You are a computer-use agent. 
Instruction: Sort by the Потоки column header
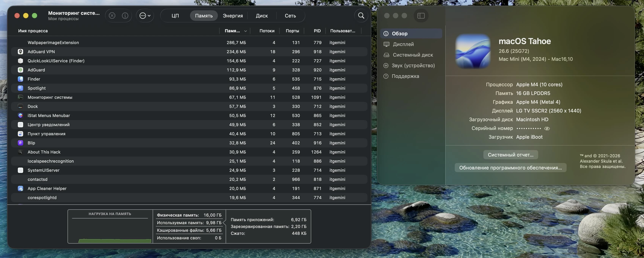coord(267,31)
